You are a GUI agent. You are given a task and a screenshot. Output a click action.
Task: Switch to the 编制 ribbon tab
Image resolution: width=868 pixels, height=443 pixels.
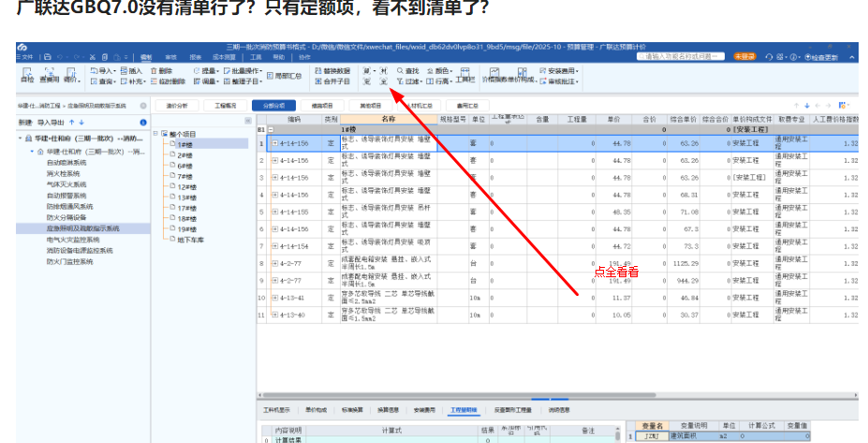click(x=146, y=57)
